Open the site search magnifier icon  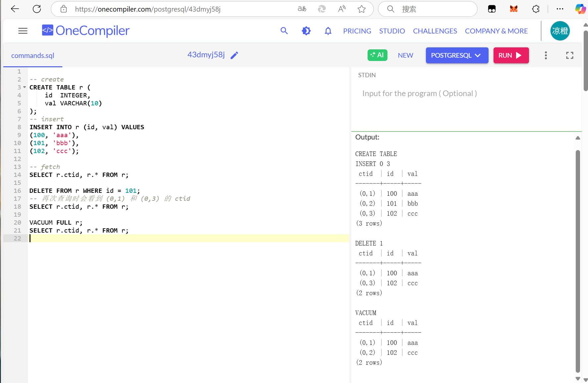pos(284,31)
